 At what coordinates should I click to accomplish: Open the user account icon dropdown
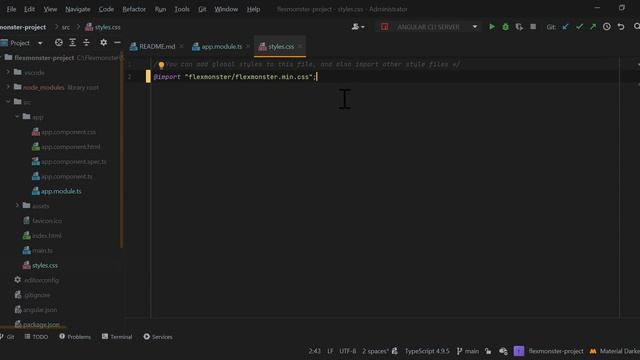pyautogui.click(x=358, y=27)
